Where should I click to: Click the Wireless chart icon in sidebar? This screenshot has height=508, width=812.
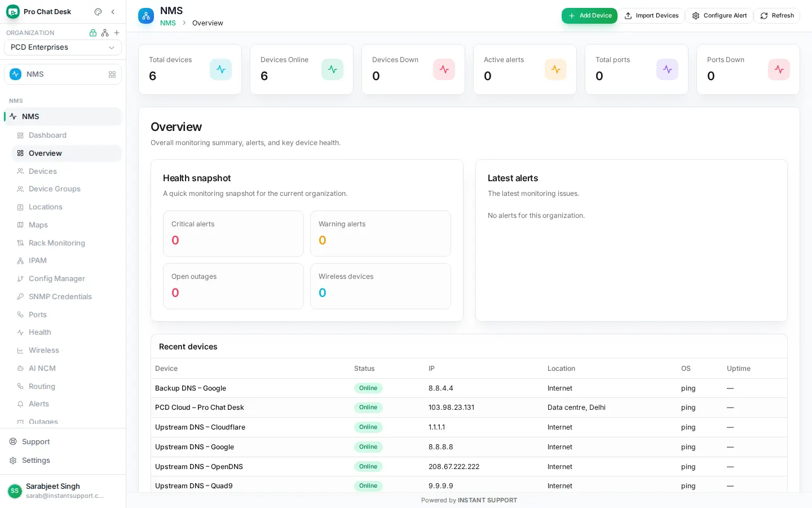20,351
